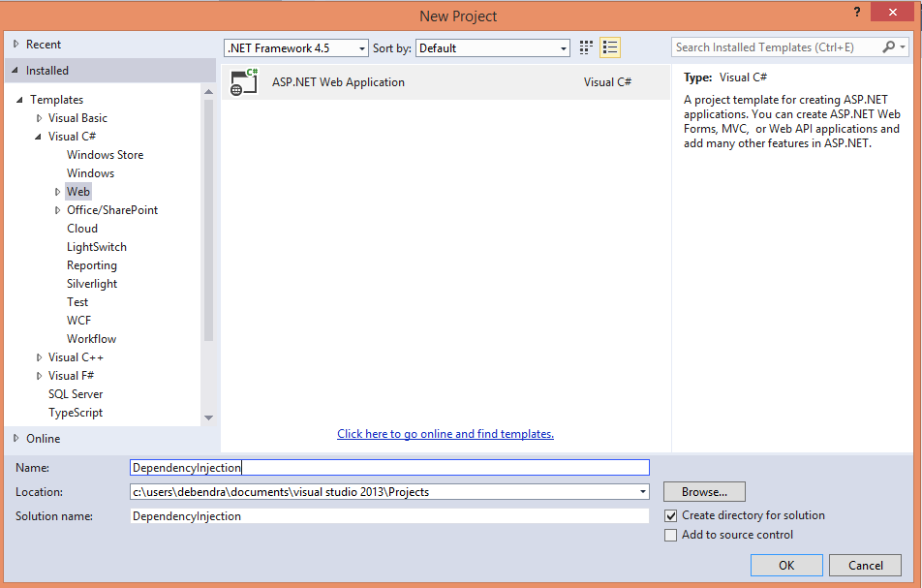Open the help question mark button
The width and height of the screenshot is (922, 588).
pyautogui.click(x=857, y=12)
